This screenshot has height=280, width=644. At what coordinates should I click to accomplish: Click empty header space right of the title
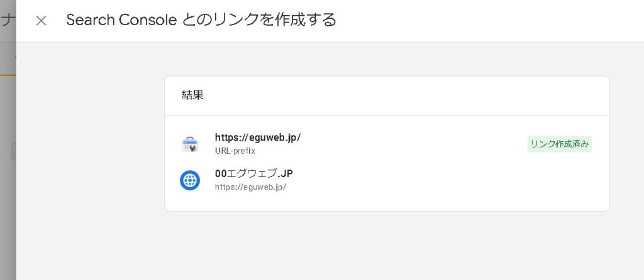[491, 20]
